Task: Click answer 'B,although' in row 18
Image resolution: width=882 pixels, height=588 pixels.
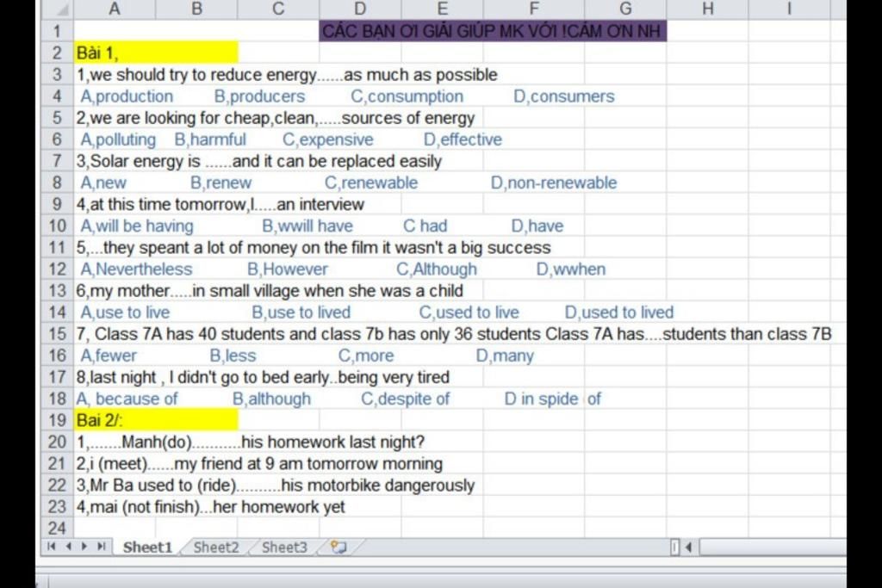Action: [271, 399]
